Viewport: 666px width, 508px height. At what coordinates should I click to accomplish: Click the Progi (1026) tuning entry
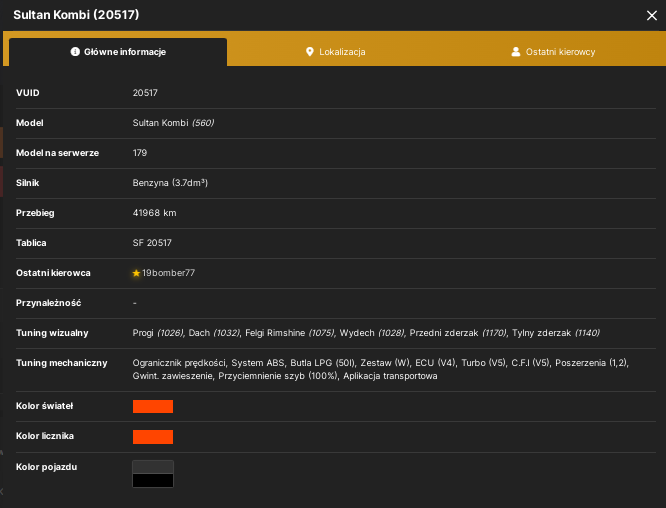(x=158, y=333)
